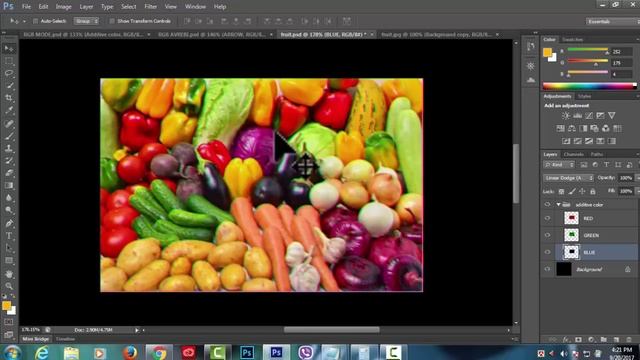The width and height of the screenshot is (640, 360).
Task: Select the Horizontal Type tool
Action: pyautogui.click(x=9, y=236)
